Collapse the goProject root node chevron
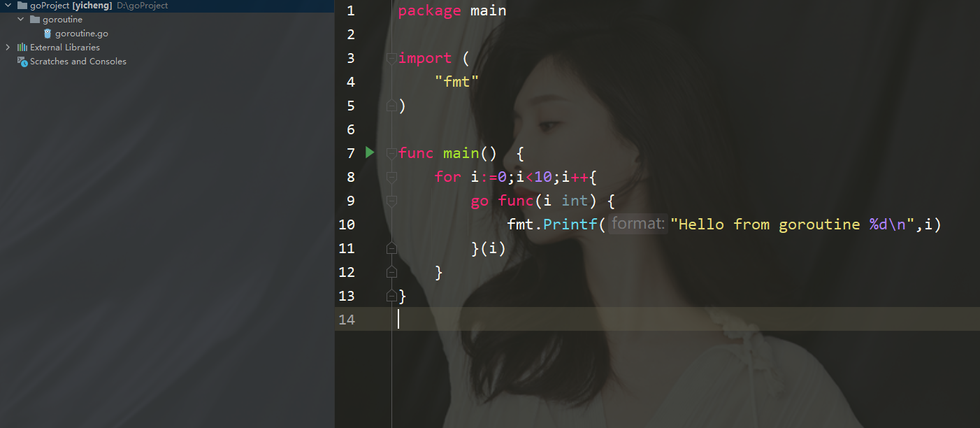The height and width of the screenshot is (428, 980). [8, 6]
